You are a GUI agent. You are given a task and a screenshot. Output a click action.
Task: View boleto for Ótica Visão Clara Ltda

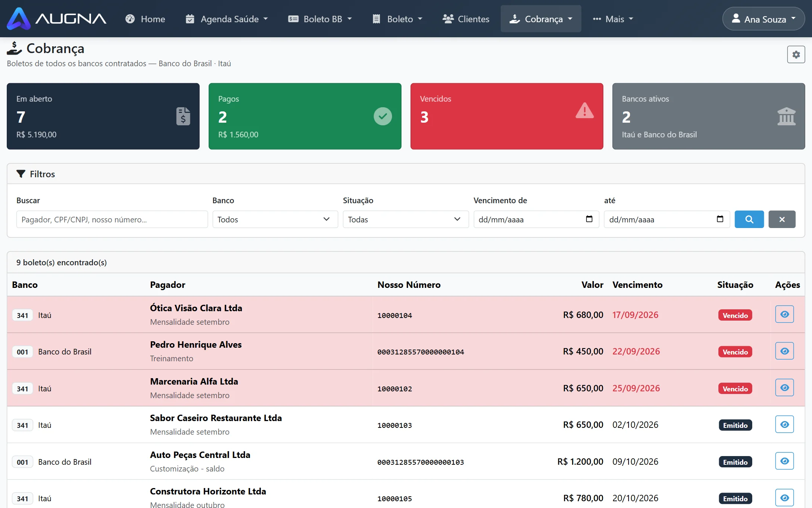click(784, 314)
